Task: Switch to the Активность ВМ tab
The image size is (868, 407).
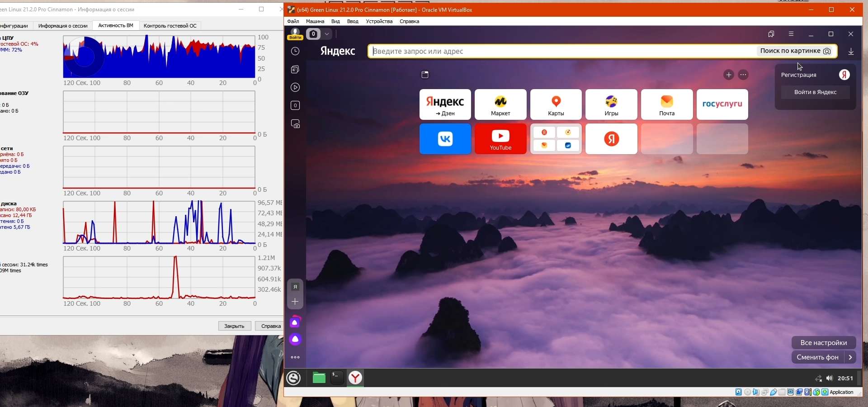Action: (x=116, y=25)
